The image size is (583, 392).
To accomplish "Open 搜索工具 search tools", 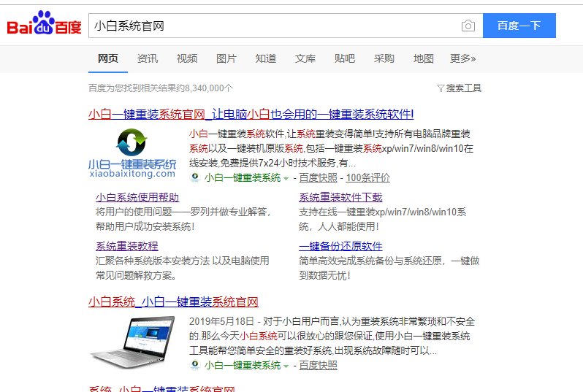I will [464, 88].
